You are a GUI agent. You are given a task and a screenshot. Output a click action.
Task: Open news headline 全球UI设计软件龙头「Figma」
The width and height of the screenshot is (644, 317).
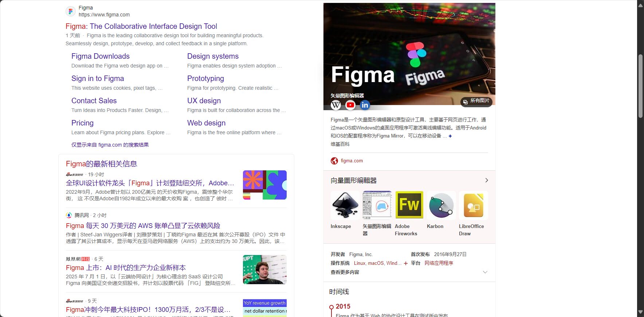[x=150, y=183]
